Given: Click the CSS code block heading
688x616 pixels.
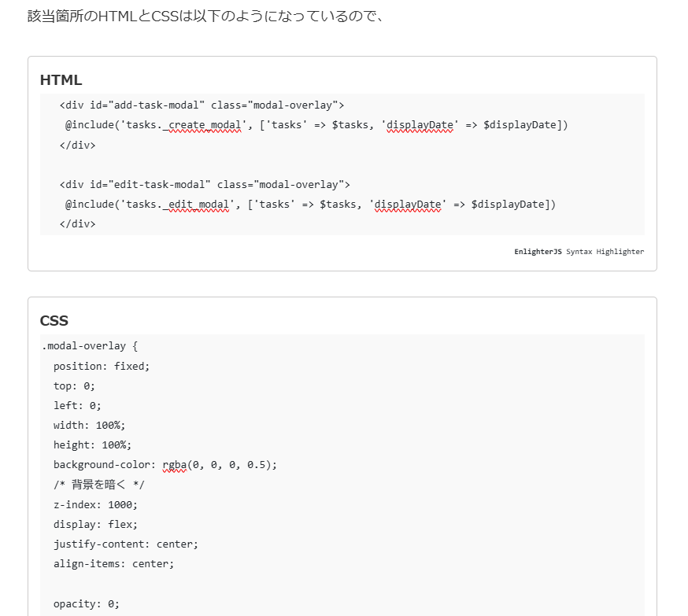Looking at the screenshot, I should point(54,321).
